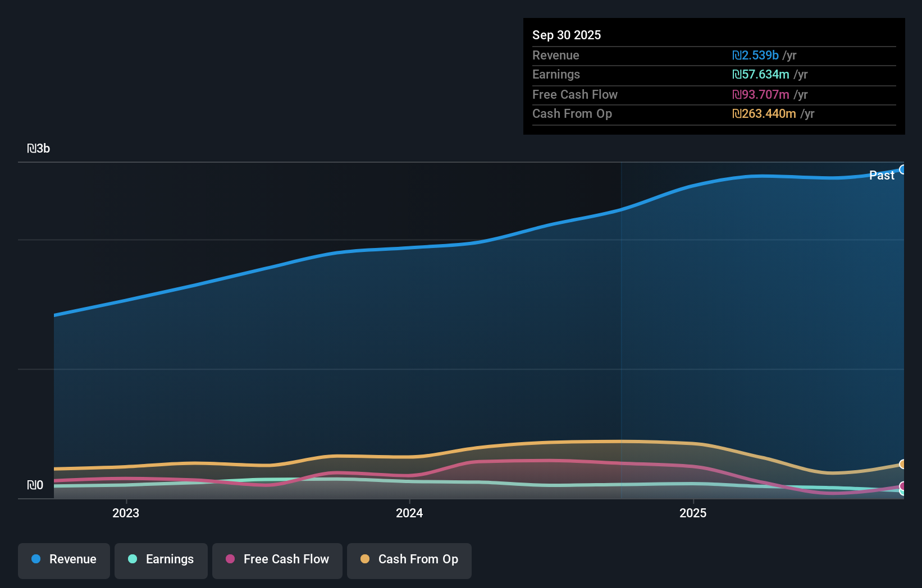
Task: Click the ₪3b axis gridline label
Action: coord(38,149)
